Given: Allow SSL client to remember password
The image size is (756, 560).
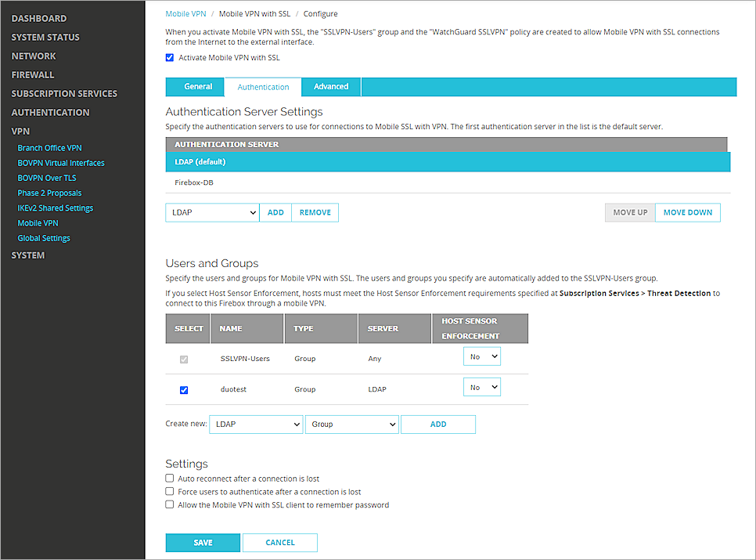Looking at the screenshot, I should (x=169, y=504).
